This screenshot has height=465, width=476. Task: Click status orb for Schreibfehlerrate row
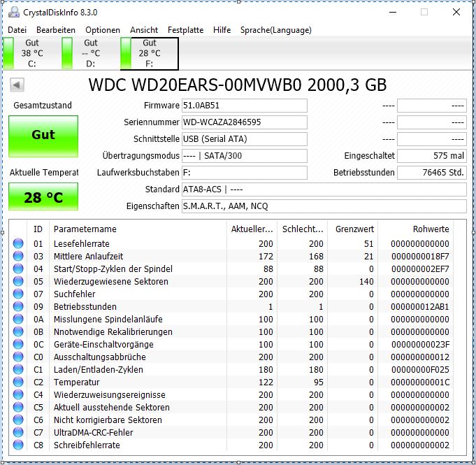click(x=18, y=445)
